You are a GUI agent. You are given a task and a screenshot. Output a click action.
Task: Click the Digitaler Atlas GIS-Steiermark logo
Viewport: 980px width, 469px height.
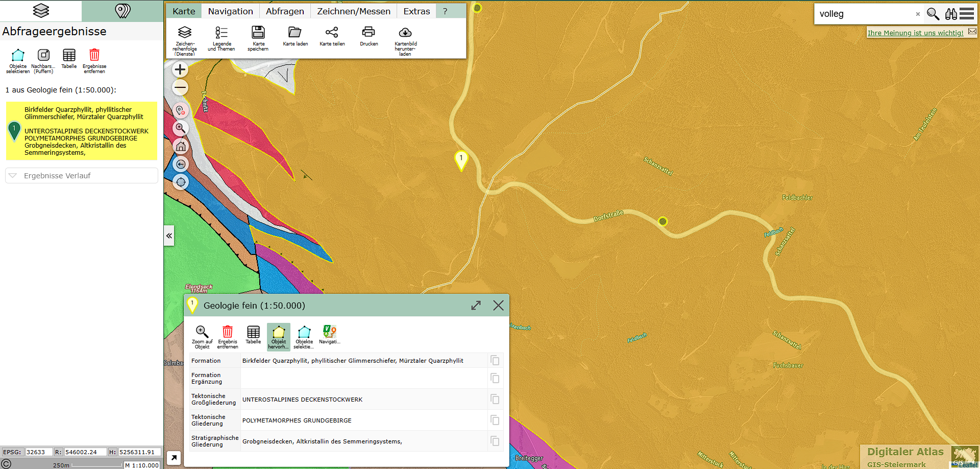920,456
